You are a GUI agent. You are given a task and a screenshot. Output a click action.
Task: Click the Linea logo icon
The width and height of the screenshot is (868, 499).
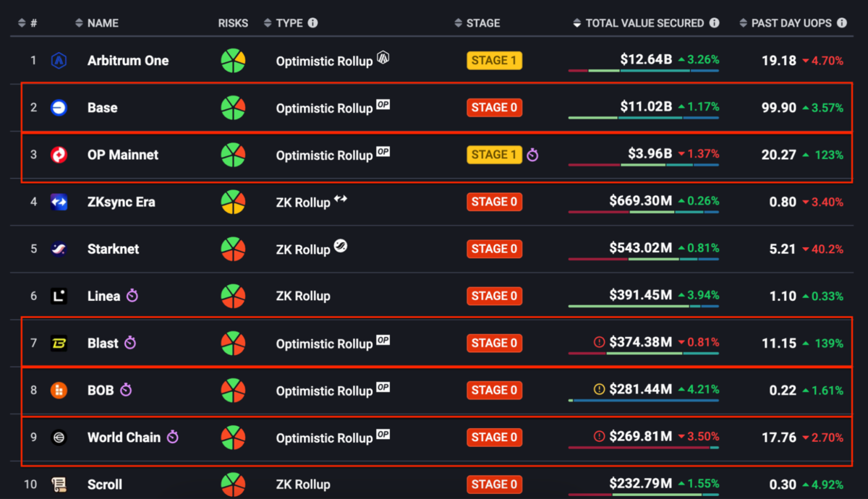(x=59, y=296)
